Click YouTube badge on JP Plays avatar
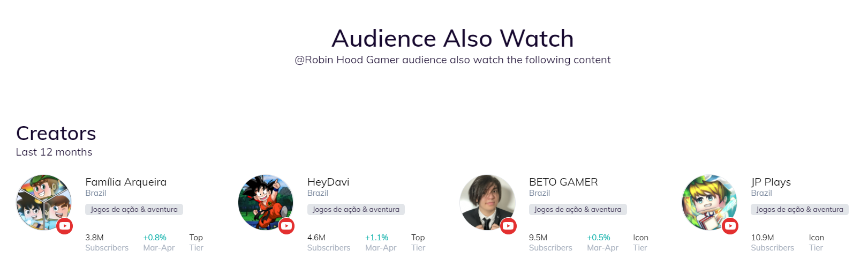This screenshot has width=868, height=280. [730, 226]
